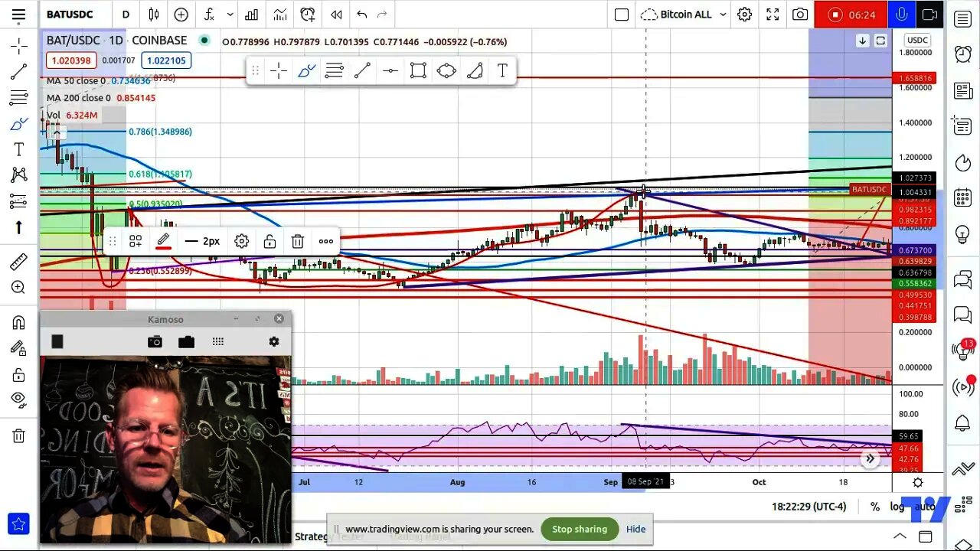Click the Stop sharing button
Viewport: 980px width, 551px height.
pyautogui.click(x=580, y=529)
